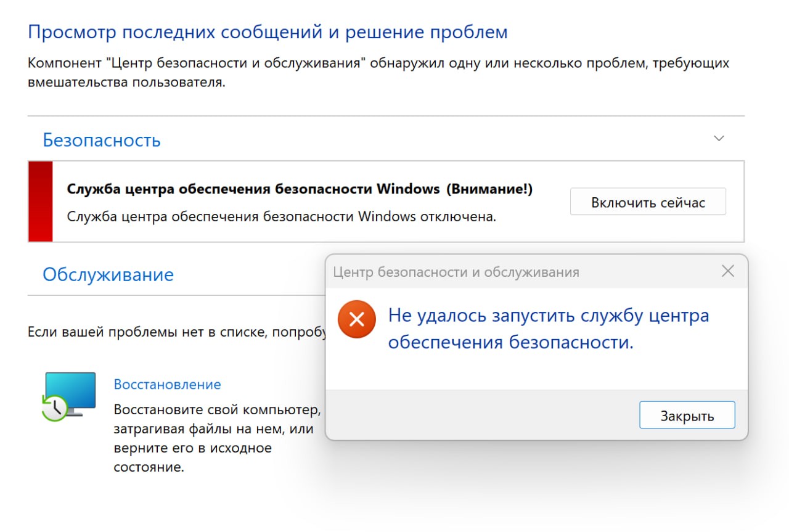
Task: Click the dialog title Центр безопасности и обслуживания
Action: (456, 272)
